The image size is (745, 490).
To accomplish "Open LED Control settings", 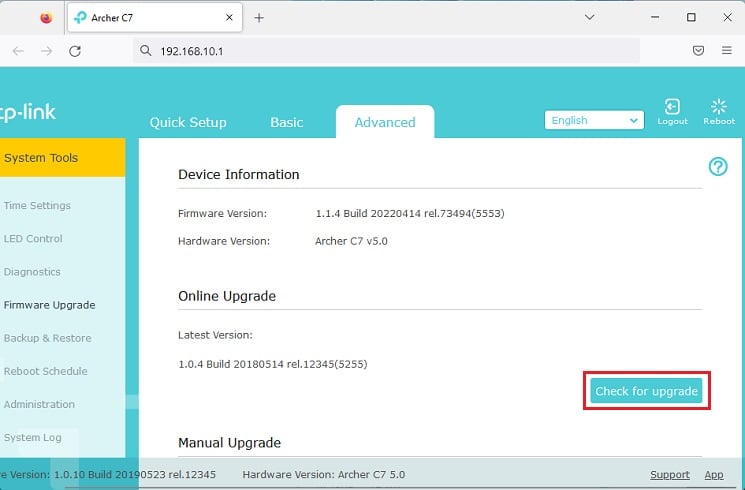I will point(33,239).
